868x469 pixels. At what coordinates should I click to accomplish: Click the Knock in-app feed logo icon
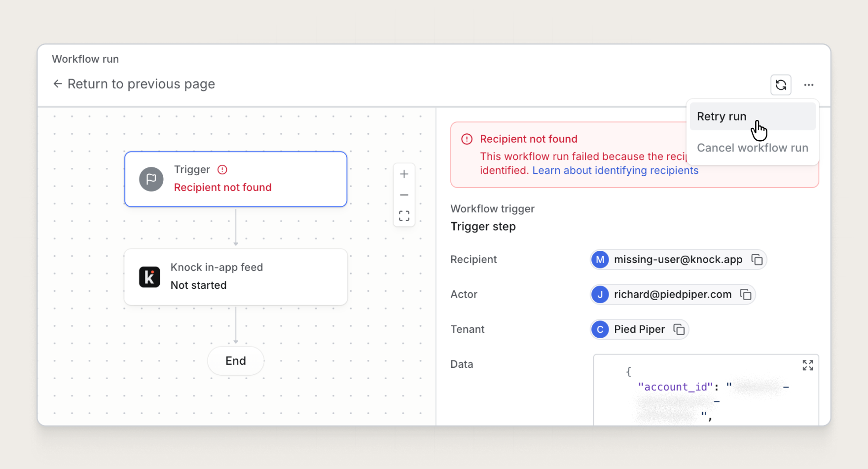click(149, 277)
